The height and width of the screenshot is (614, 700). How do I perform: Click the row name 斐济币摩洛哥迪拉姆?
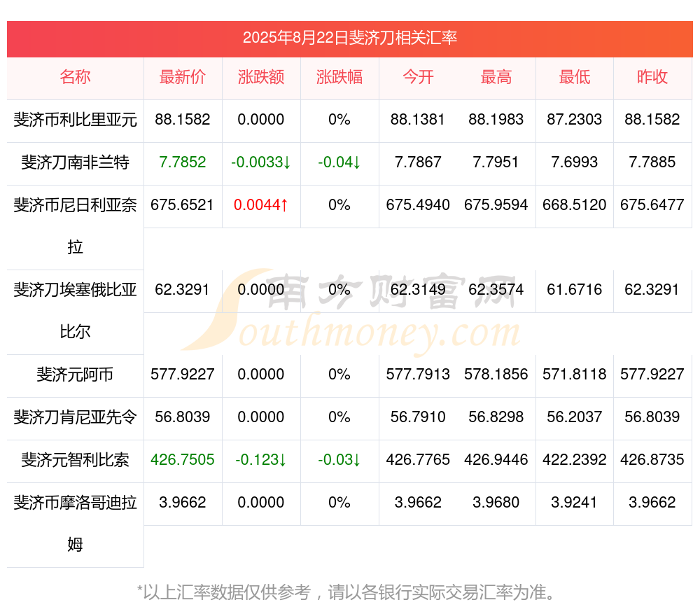click(x=75, y=524)
